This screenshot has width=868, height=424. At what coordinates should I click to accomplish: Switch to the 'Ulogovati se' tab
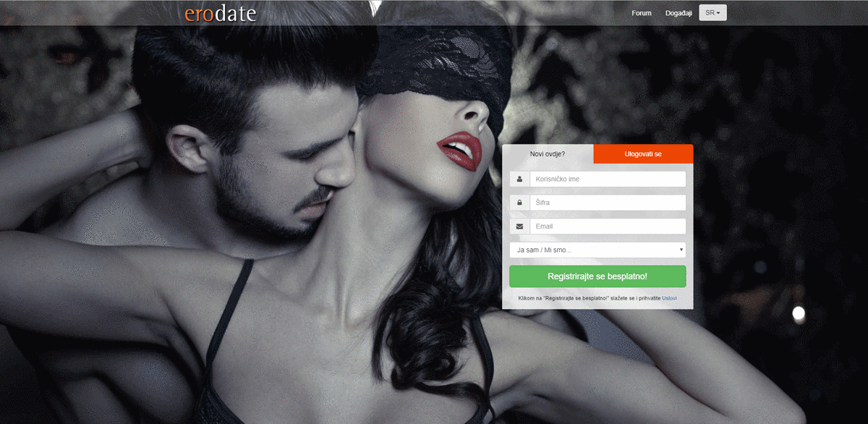[x=643, y=153]
